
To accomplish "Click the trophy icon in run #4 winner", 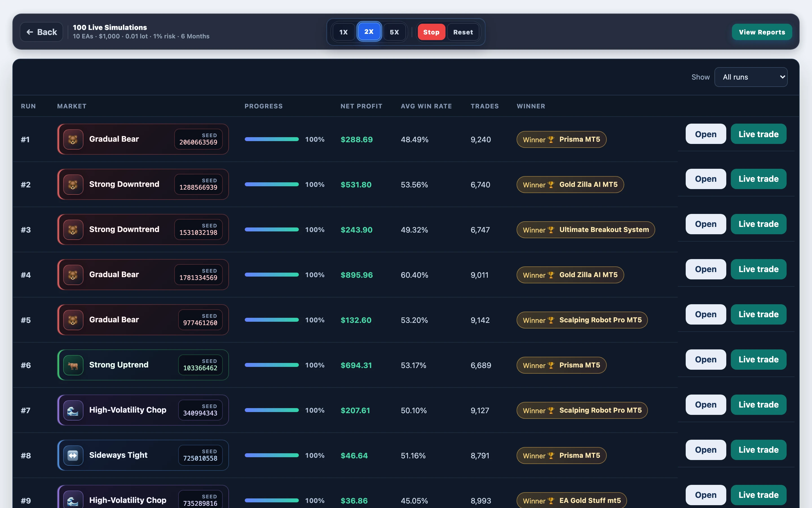I will tap(551, 275).
